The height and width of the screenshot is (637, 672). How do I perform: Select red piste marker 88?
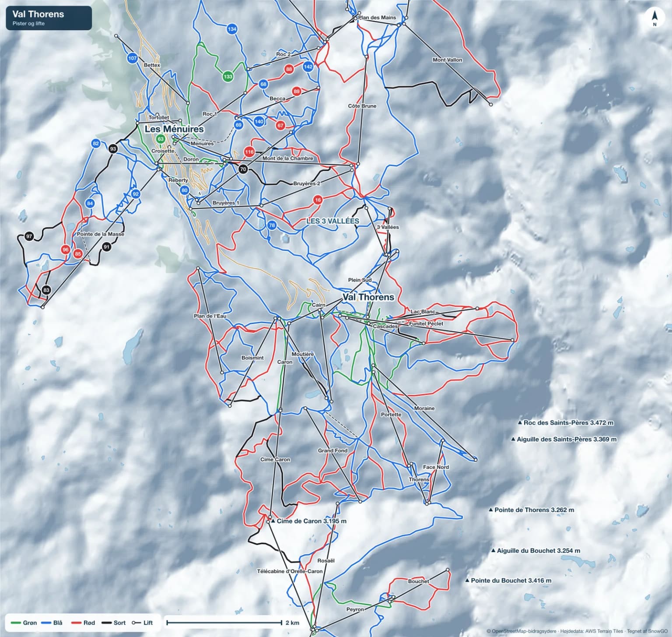(x=289, y=69)
